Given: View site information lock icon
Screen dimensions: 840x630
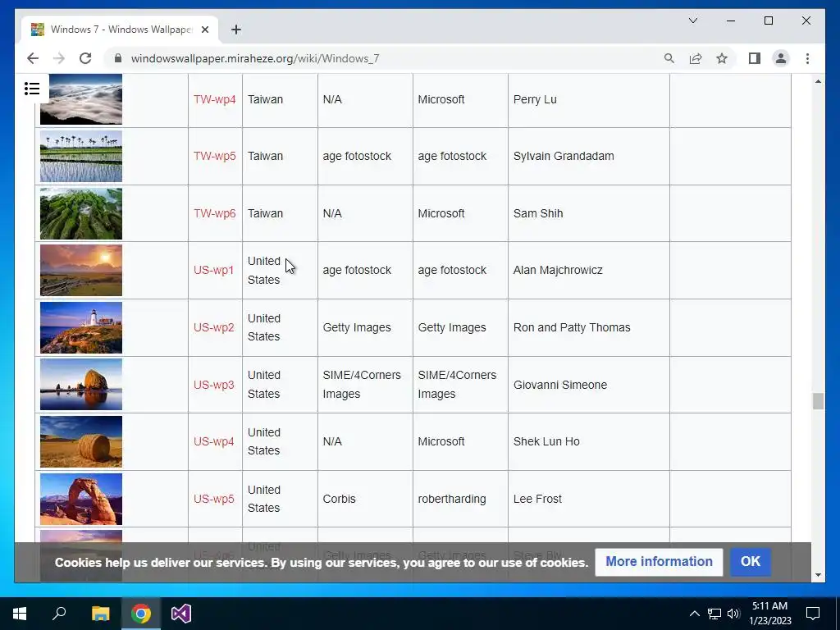Looking at the screenshot, I should 118,58.
